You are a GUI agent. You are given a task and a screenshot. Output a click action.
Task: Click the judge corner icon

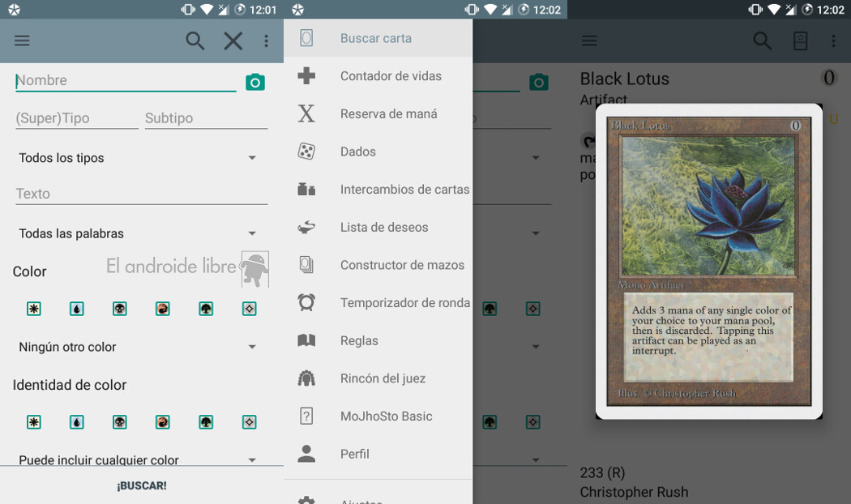point(306,378)
